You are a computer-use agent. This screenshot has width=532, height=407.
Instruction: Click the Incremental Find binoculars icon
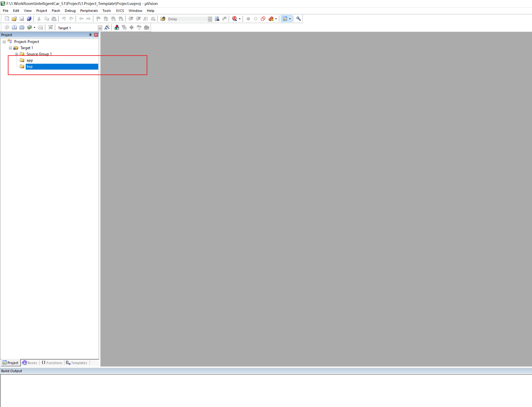pos(225,19)
